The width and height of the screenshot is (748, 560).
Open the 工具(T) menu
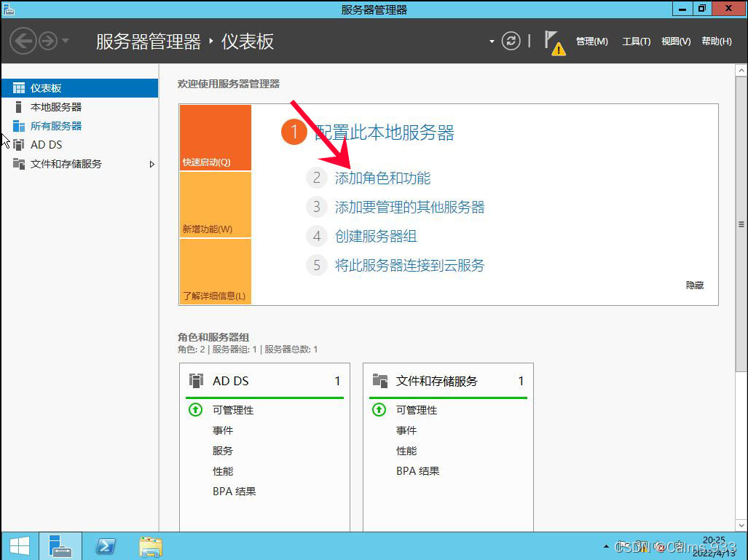(x=637, y=42)
